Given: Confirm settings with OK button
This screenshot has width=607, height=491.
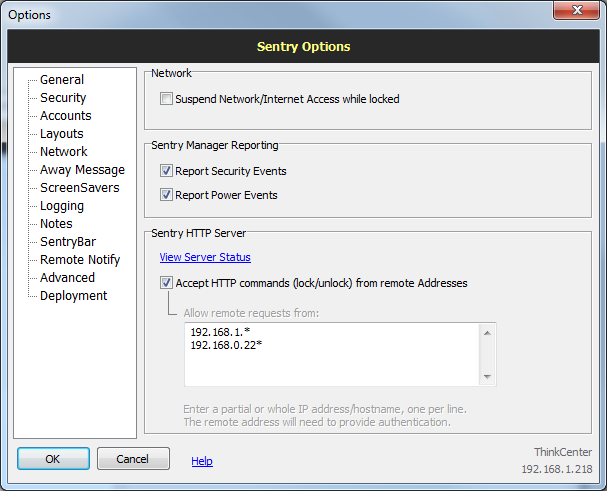Looking at the screenshot, I should 53,459.
